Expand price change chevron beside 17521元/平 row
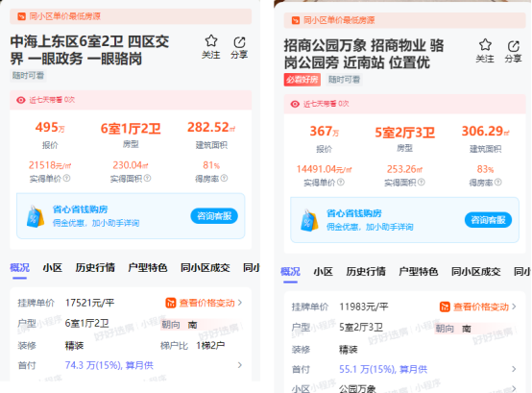Screen dimensions: 532x393 (240, 303)
